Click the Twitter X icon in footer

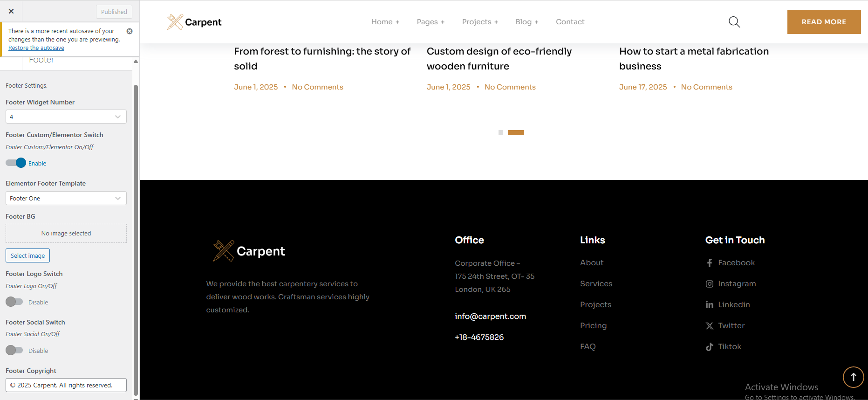pyautogui.click(x=709, y=326)
